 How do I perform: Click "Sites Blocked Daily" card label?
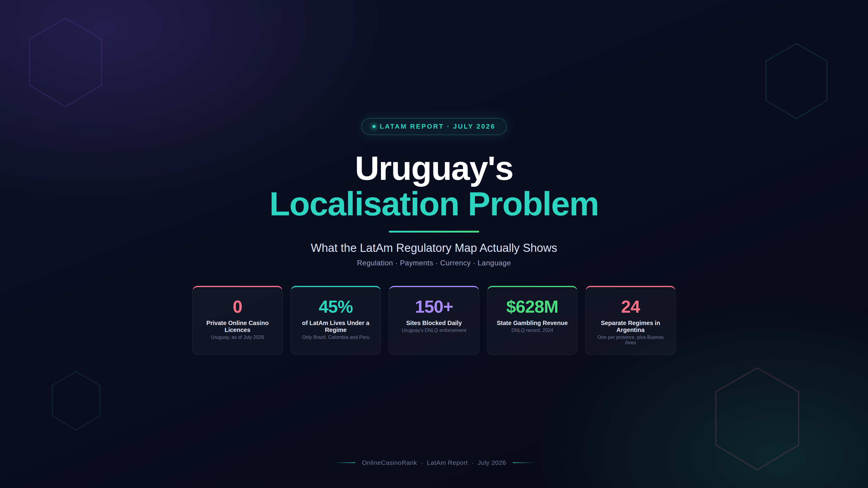point(434,323)
